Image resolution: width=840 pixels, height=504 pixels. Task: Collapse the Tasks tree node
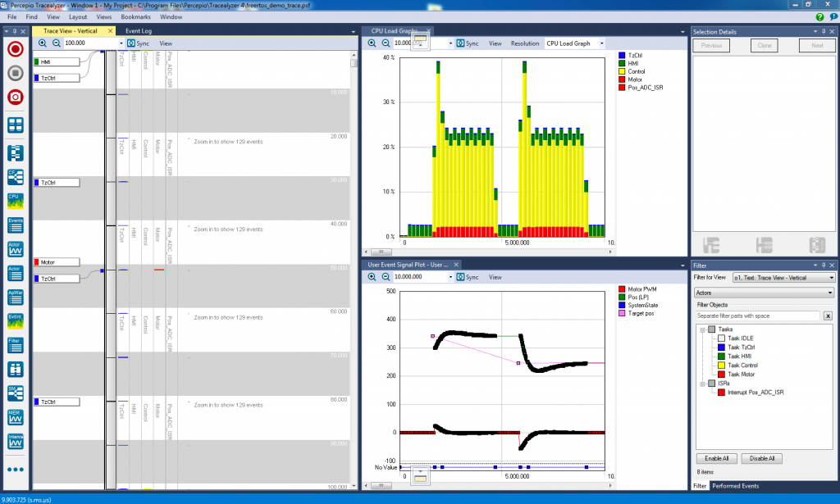click(x=702, y=329)
